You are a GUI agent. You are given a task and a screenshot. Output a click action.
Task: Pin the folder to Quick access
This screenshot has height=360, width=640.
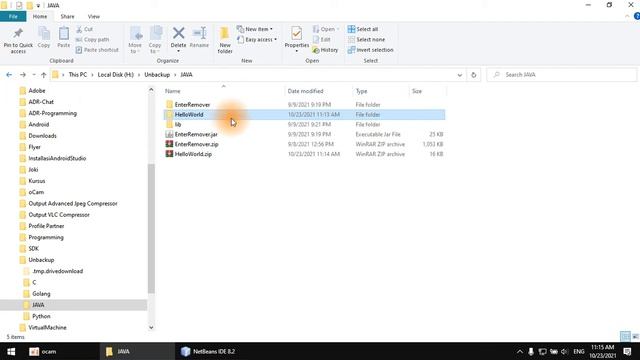(x=18, y=40)
